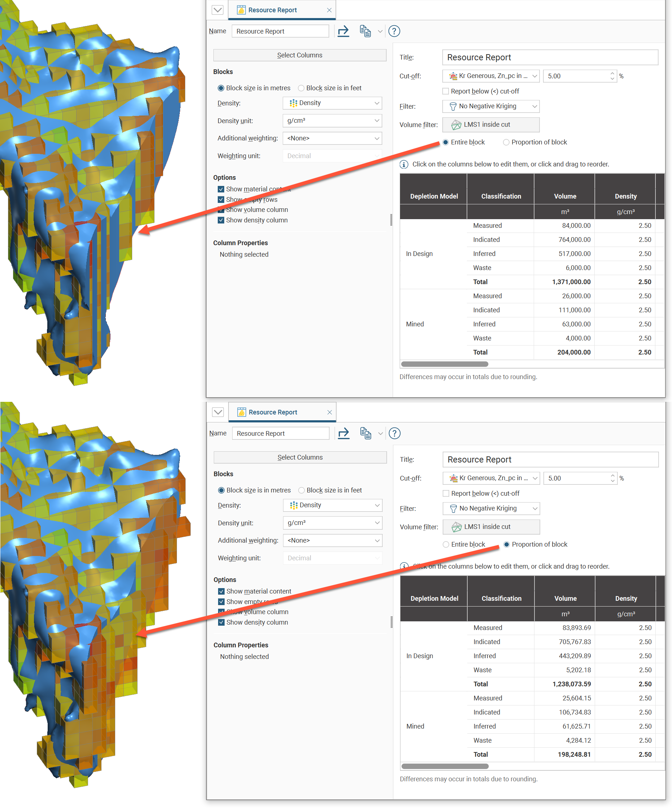
Task: Click the cut-off value stepper arrows in lower panel
Action: [x=612, y=478]
